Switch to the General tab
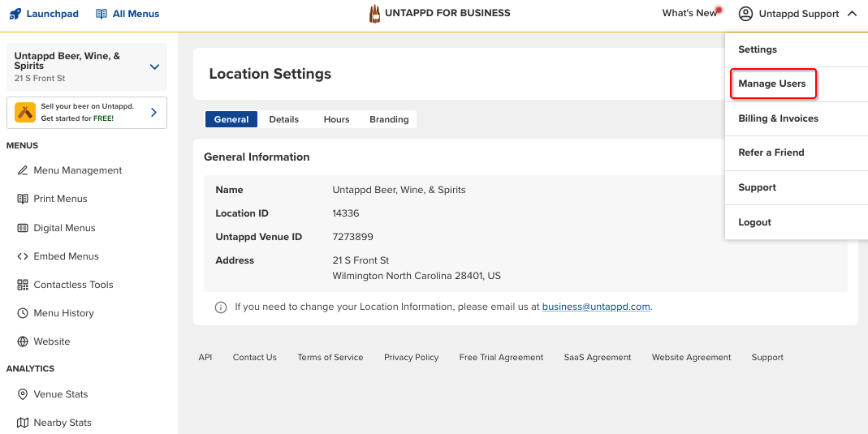The height and width of the screenshot is (434, 868). click(231, 119)
